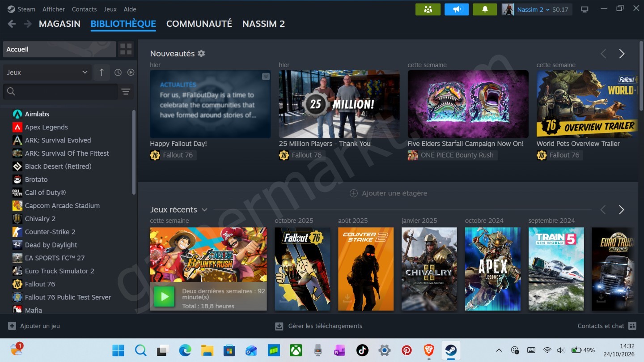644x362 pixels.
Task: Open TikTok from the taskbar
Action: [x=362, y=350]
